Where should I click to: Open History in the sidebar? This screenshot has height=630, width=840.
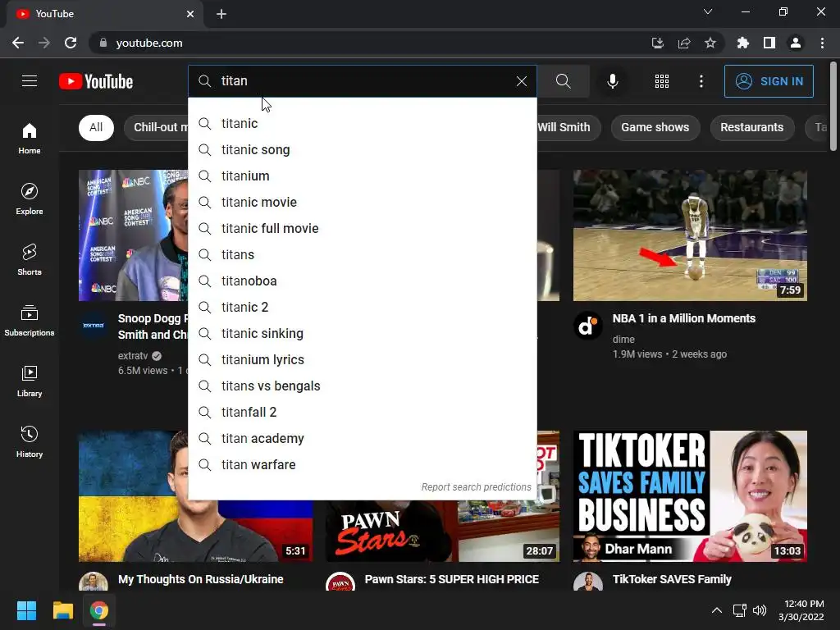coord(30,441)
